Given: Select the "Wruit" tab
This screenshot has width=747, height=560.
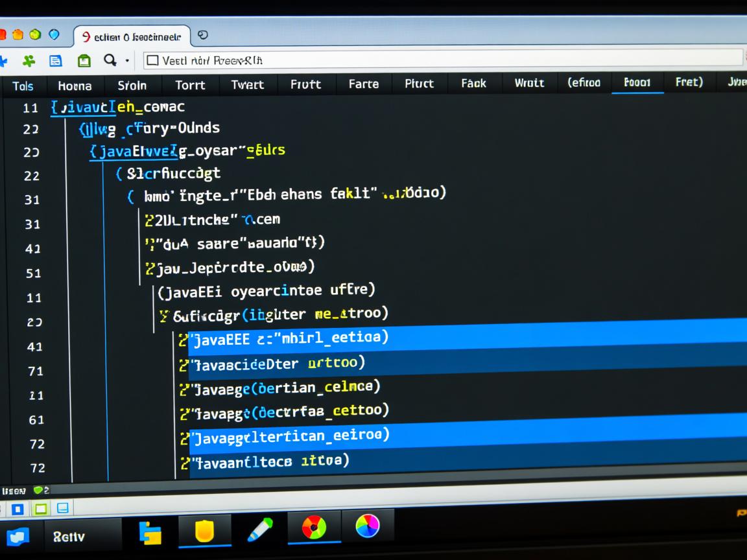Looking at the screenshot, I should pyautogui.click(x=529, y=84).
